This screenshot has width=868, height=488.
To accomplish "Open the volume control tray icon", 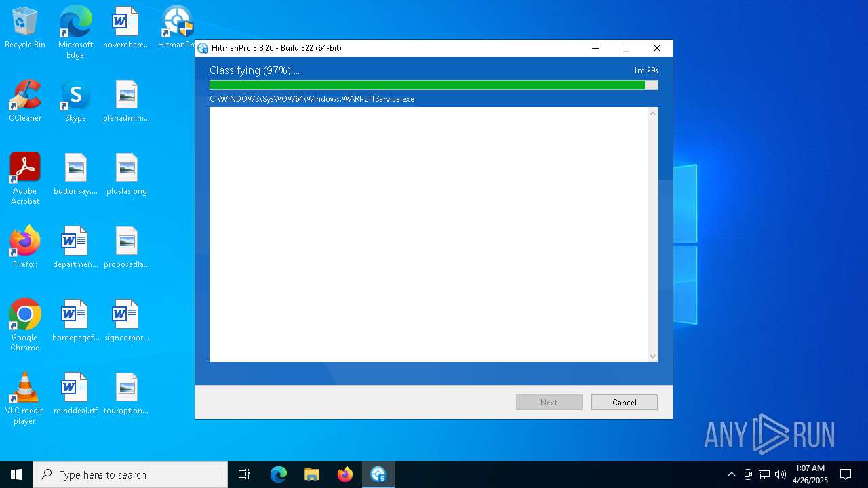I will (781, 474).
